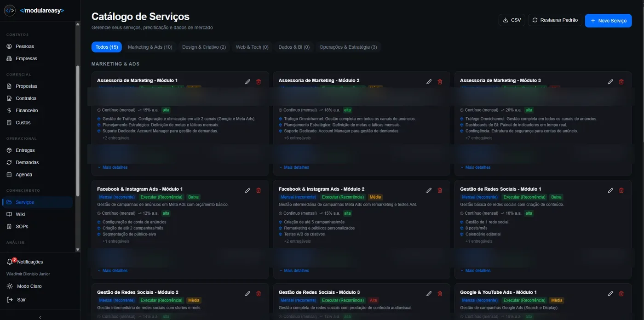Expand Mais detalhes on Redes Sociais Módulo 1
The height and width of the screenshot is (320, 644).
point(476,271)
